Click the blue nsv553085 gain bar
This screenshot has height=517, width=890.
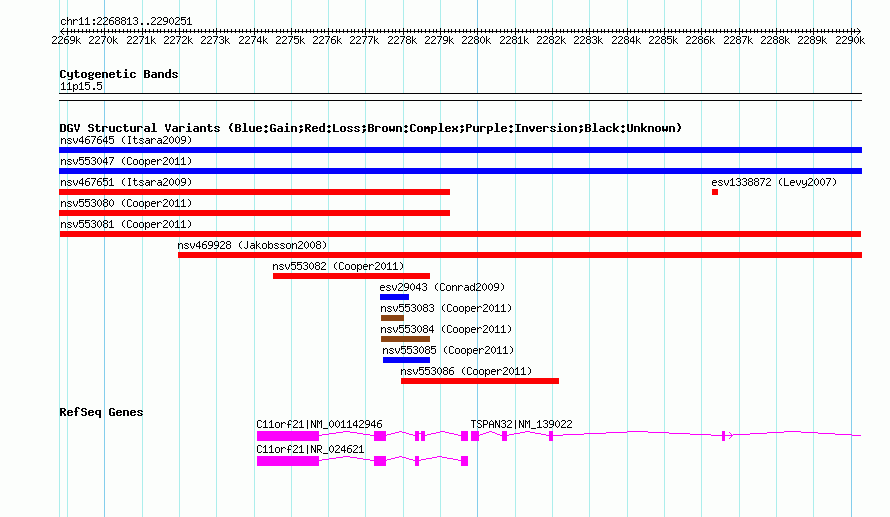[x=406, y=360]
